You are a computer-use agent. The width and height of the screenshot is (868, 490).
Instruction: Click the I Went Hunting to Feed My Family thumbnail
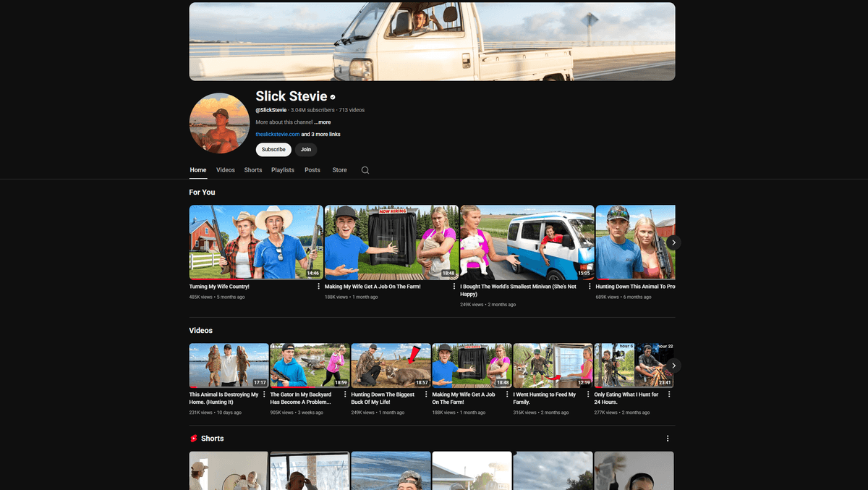(x=553, y=366)
